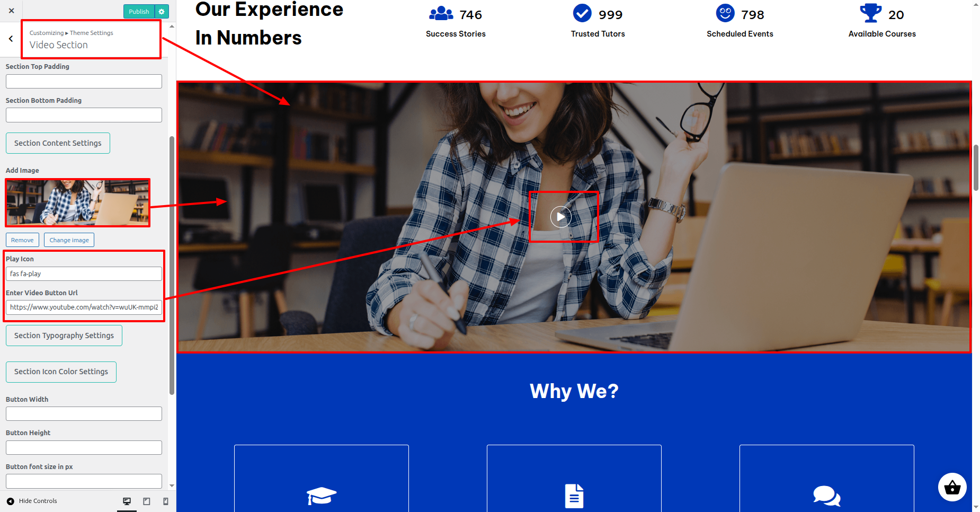Click the Publish settings gear icon
Screen dimensions: 980x512
click(x=162, y=12)
